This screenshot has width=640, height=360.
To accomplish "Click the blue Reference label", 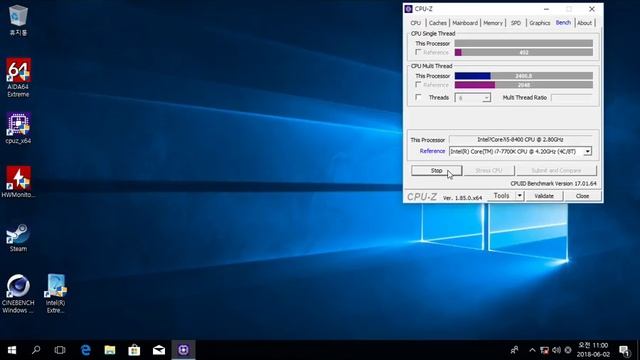I will coord(432,151).
